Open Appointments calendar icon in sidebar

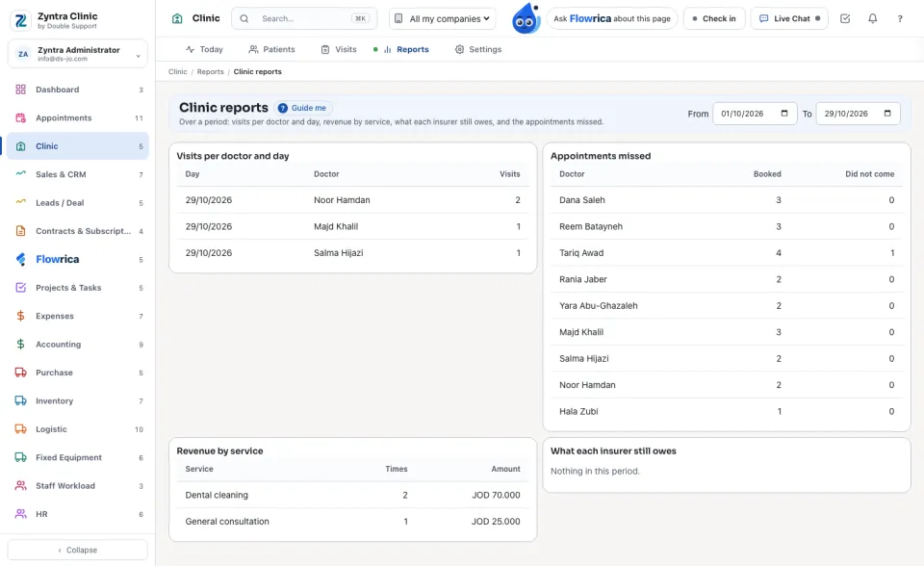[20, 117]
